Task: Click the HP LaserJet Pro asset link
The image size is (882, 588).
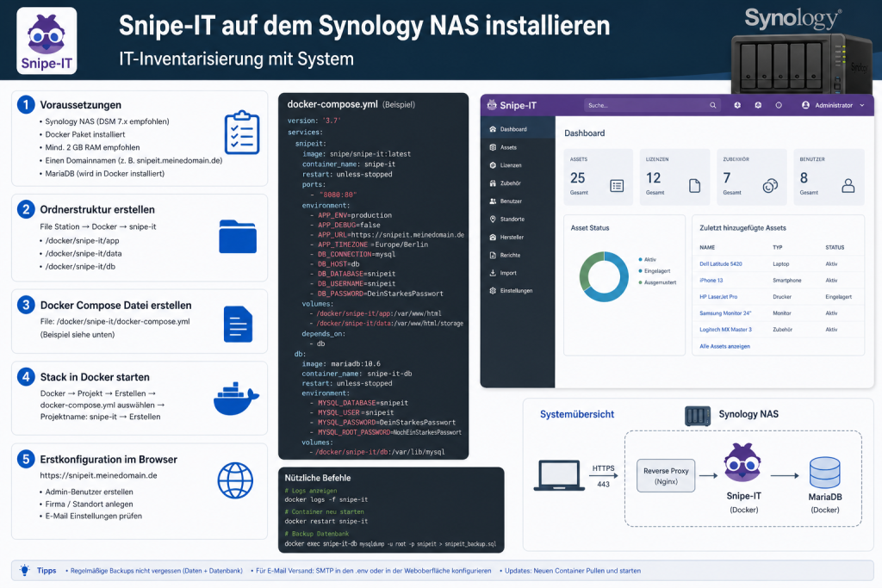Action: (x=718, y=296)
